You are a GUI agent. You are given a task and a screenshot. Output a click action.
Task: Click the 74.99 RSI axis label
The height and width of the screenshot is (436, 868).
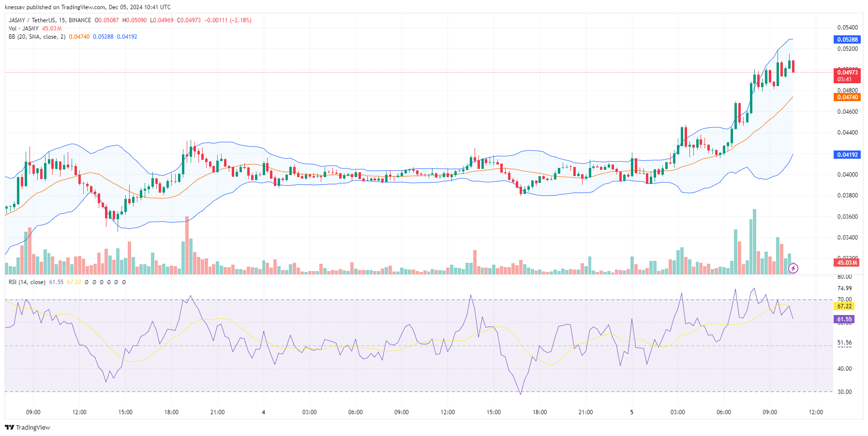coord(845,288)
